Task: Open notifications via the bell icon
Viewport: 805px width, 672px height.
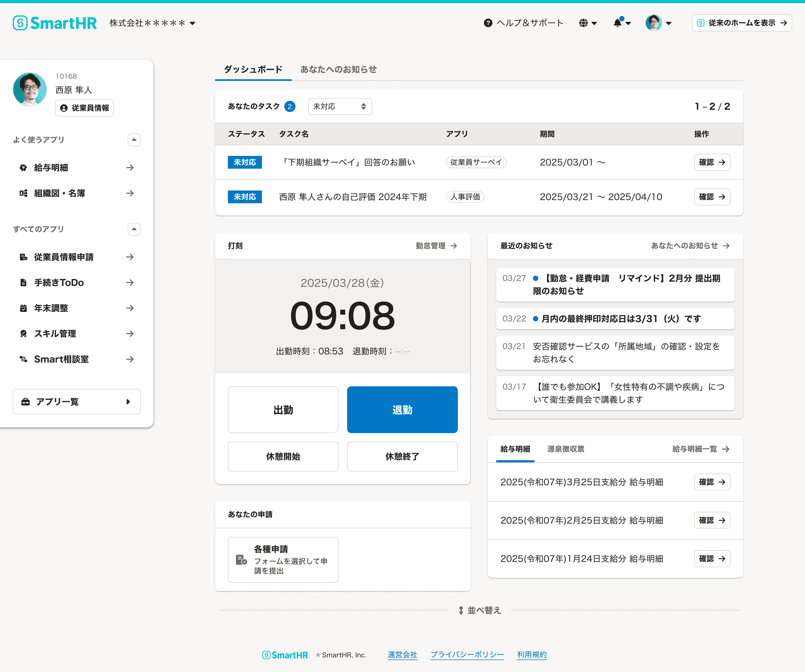Action: point(618,23)
